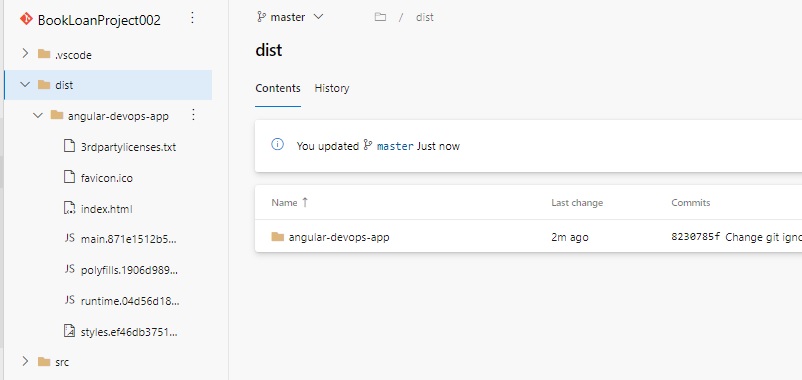Click the branch icon beside master selector
802x380 pixels.
[261, 17]
